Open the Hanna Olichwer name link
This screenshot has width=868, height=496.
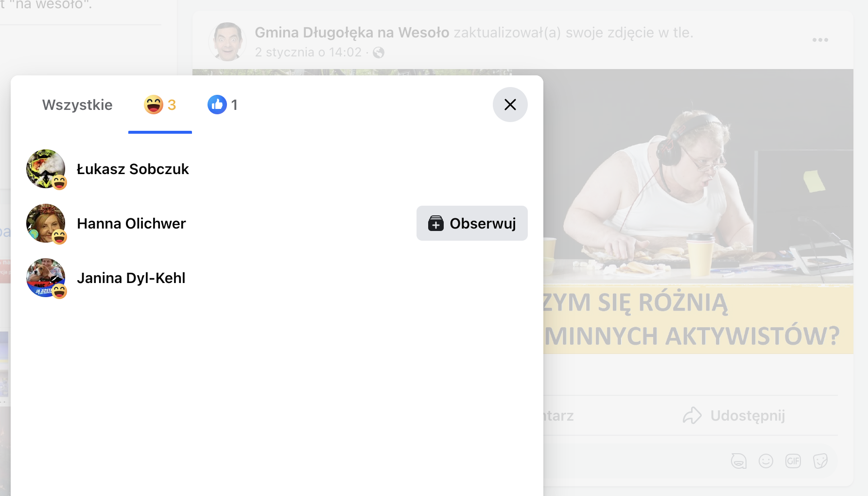pyautogui.click(x=131, y=223)
